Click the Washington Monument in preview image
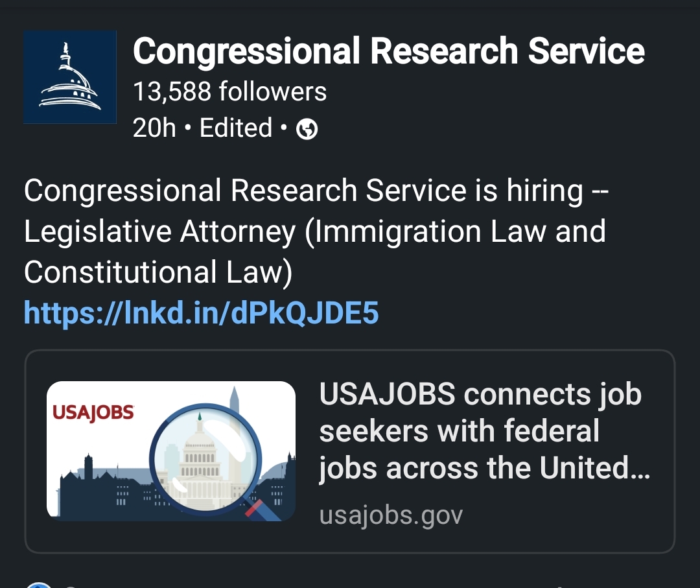The image size is (700, 588). tap(236, 415)
